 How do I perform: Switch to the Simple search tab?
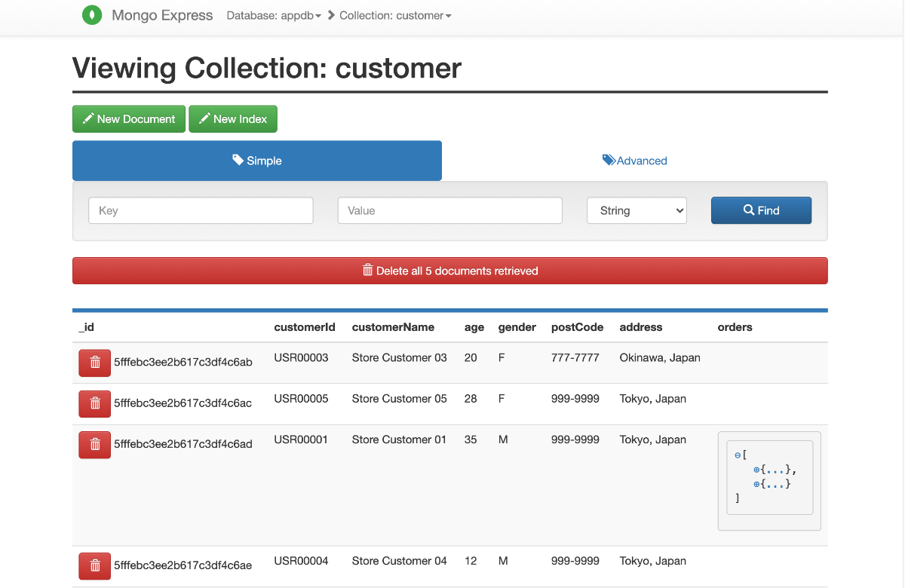[257, 161]
